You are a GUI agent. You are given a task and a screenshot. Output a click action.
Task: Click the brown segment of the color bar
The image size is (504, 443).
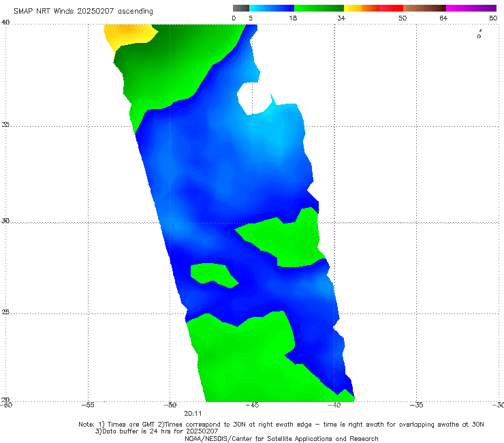tap(424, 8)
